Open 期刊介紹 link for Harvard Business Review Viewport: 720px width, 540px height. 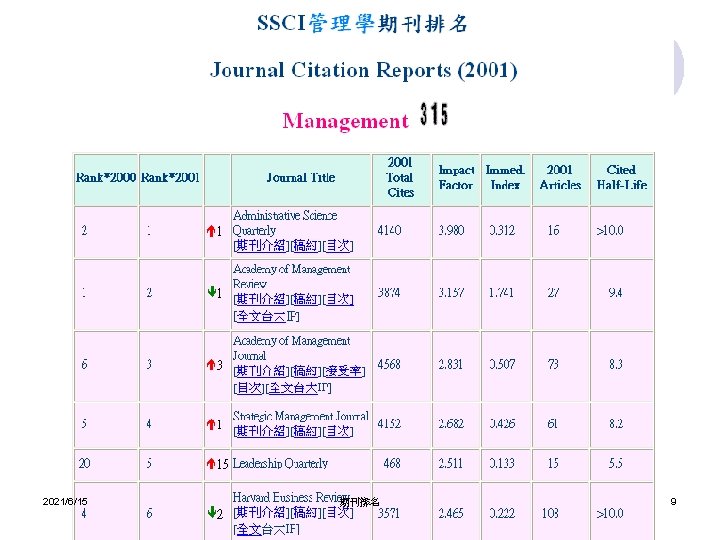(261, 512)
